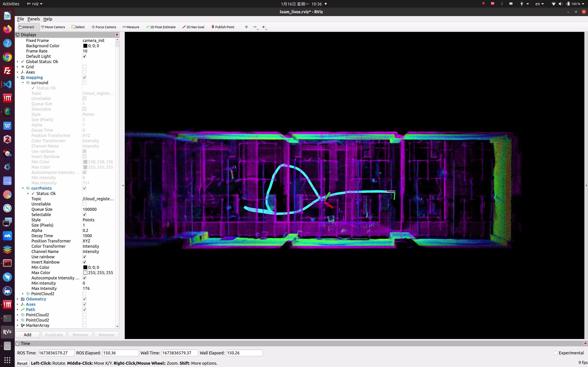Expand the Odometry group

[17, 299]
